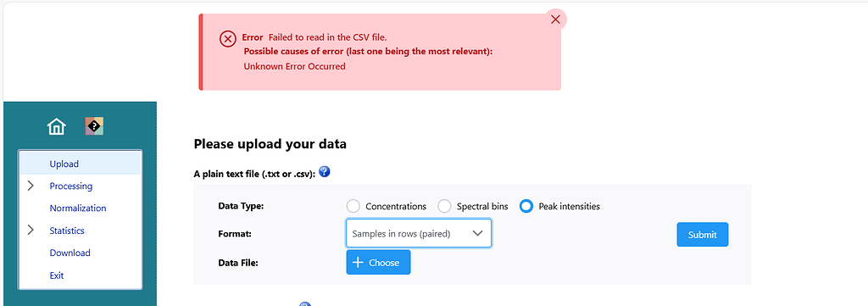Open the colorful question-mark help icon
The height and width of the screenshot is (306, 868).
[94, 126]
